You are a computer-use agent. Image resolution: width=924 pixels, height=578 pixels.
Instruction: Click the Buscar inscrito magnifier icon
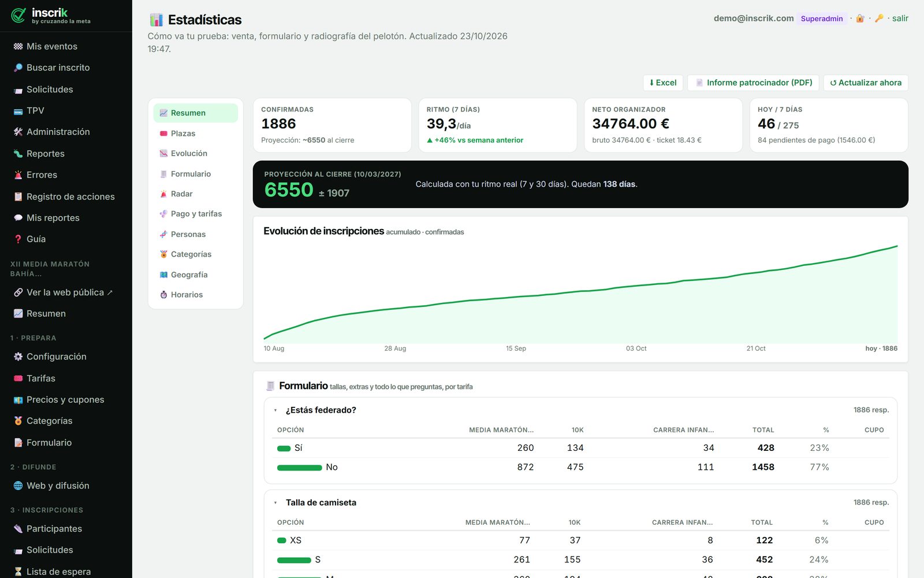(x=18, y=68)
